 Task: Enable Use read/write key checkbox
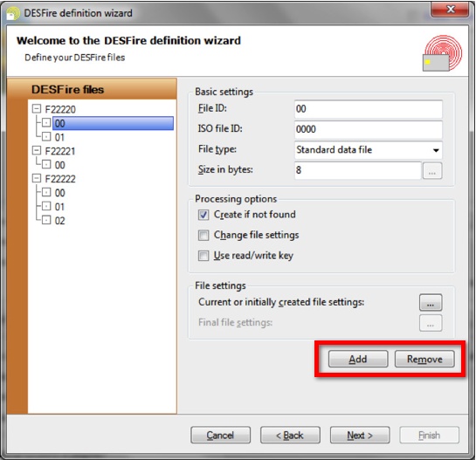click(x=204, y=256)
